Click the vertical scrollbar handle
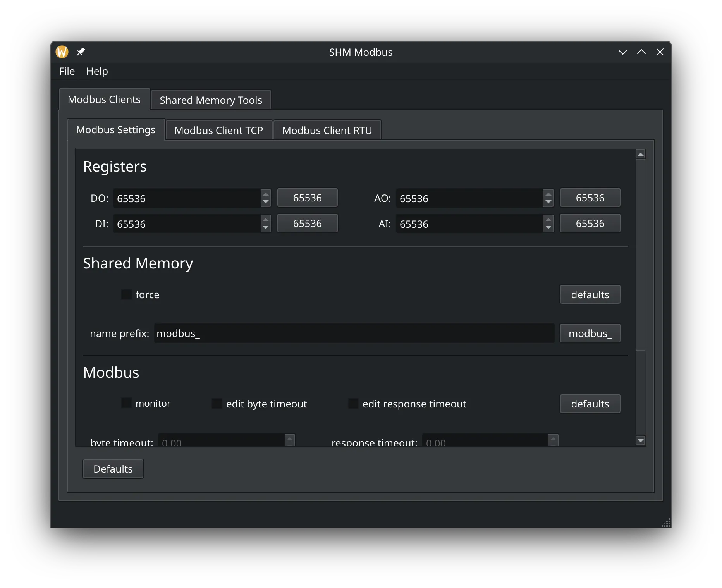This screenshot has height=588, width=722. tap(640, 255)
